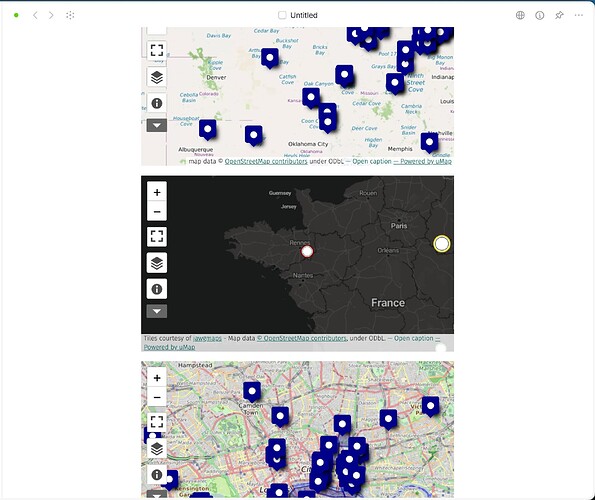Open the three-dots more options menu
The width and height of the screenshot is (595, 500).
tap(578, 15)
